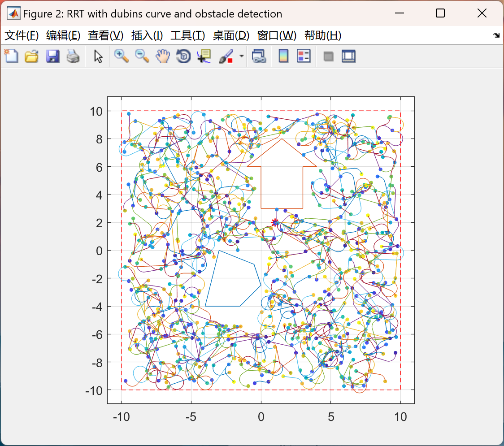Insert a Legend with the toolbar icon

(304, 56)
